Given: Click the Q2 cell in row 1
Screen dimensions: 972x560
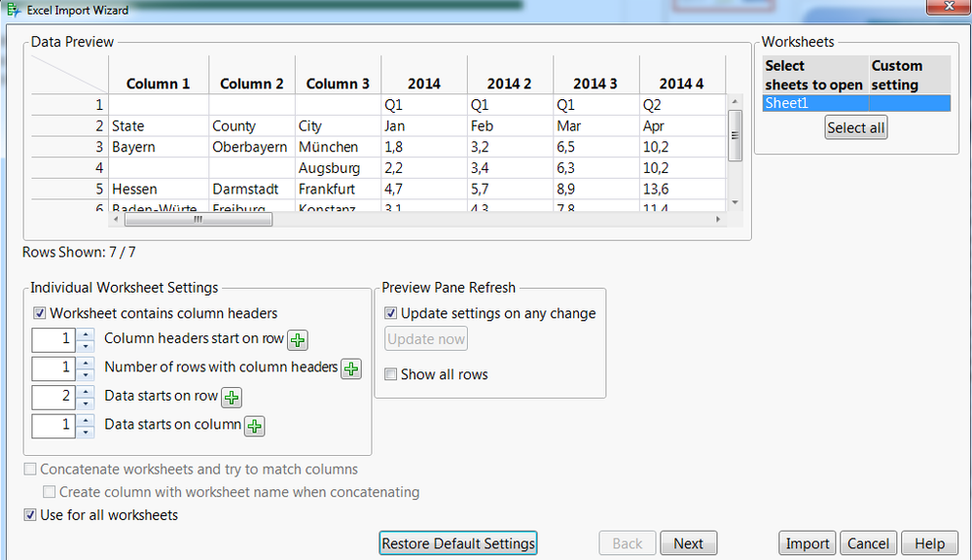Looking at the screenshot, I should (682, 105).
